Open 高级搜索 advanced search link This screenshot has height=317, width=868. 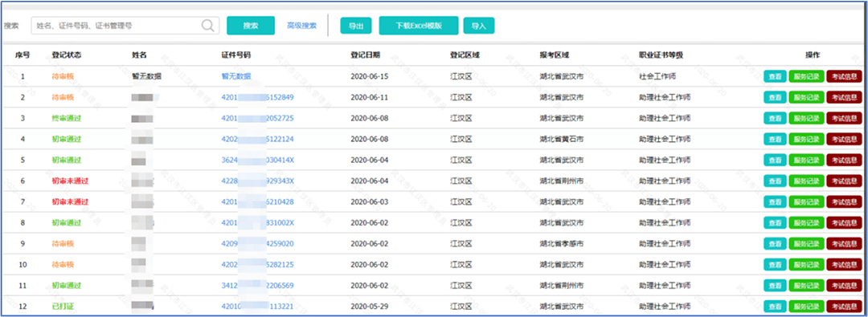(301, 26)
